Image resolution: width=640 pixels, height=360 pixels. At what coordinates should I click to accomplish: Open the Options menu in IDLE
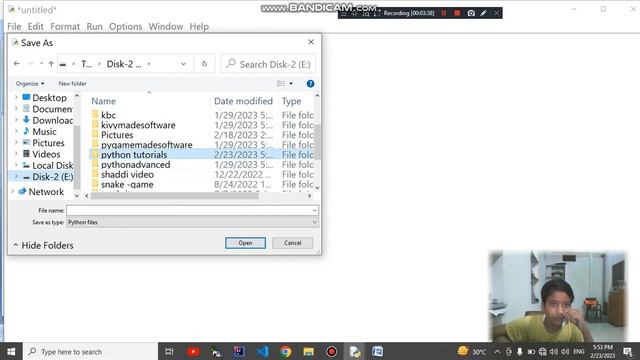(x=125, y=27)
